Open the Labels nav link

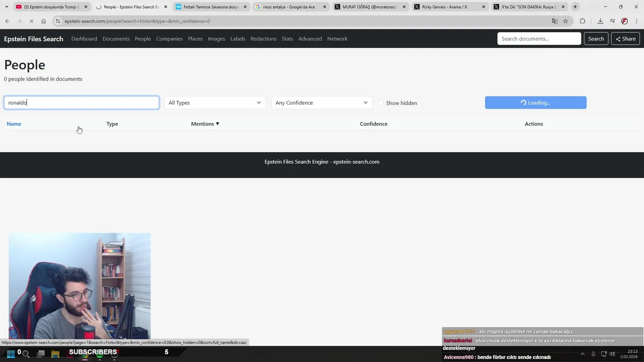[x=238, y=39]
